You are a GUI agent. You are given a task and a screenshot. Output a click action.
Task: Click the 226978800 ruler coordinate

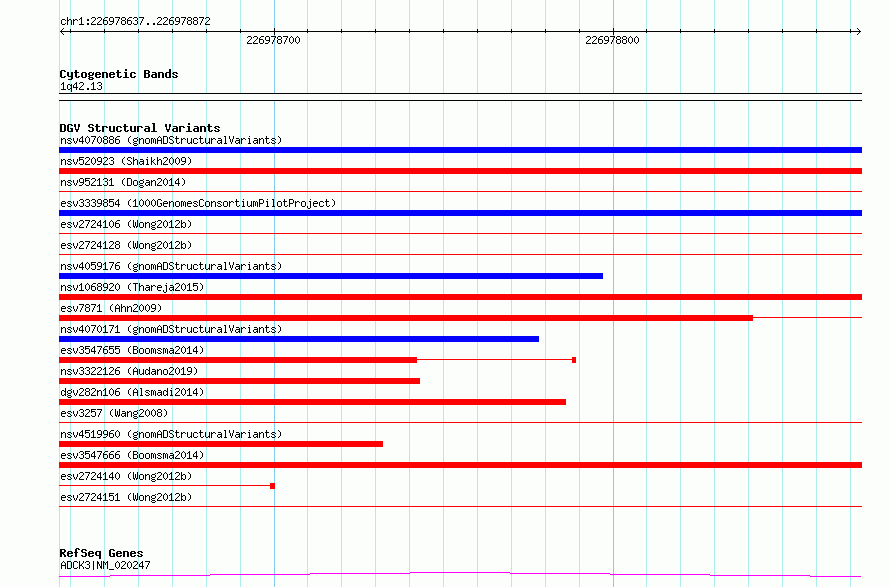coord(612,40)
